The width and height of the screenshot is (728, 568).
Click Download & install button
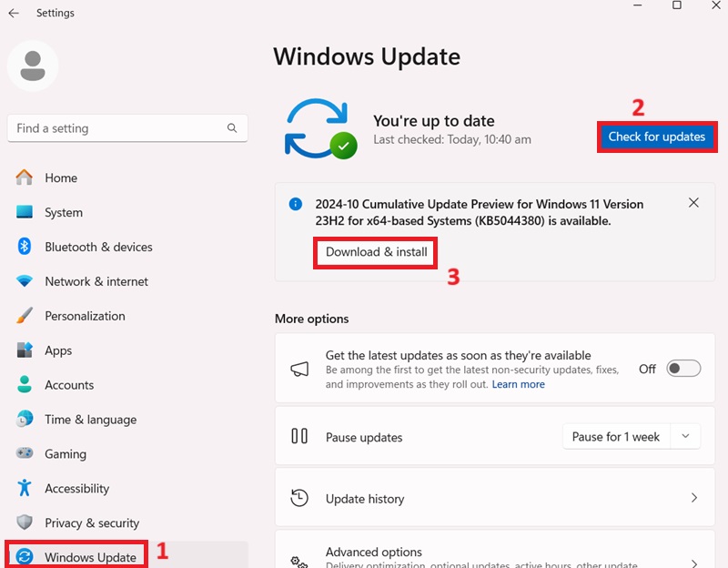(x=376, y=252)
